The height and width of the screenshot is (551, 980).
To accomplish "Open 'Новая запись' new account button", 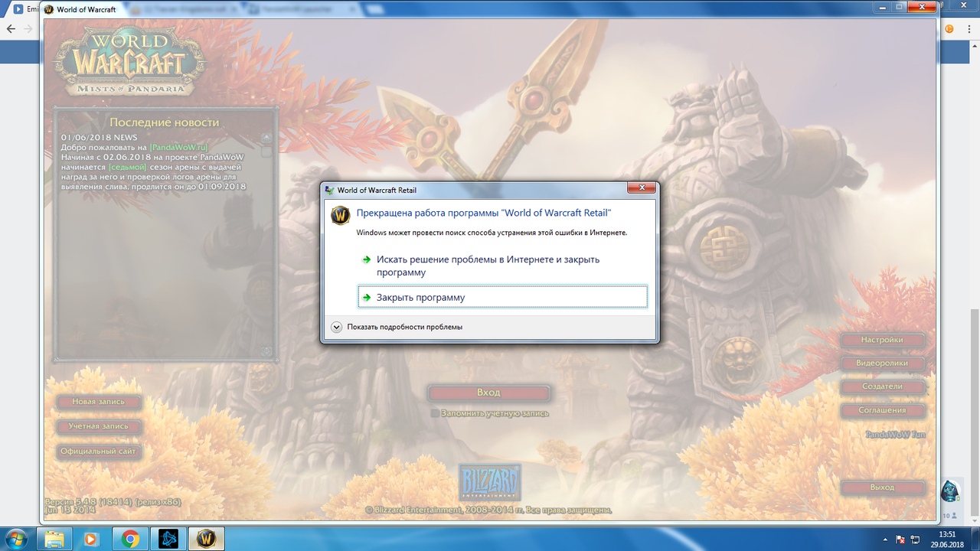I will (99, 402).
